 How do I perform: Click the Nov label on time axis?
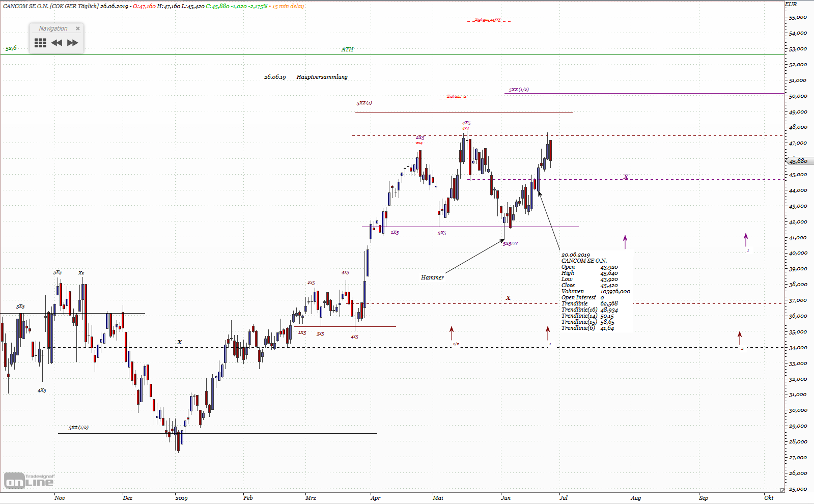point(60,498)
